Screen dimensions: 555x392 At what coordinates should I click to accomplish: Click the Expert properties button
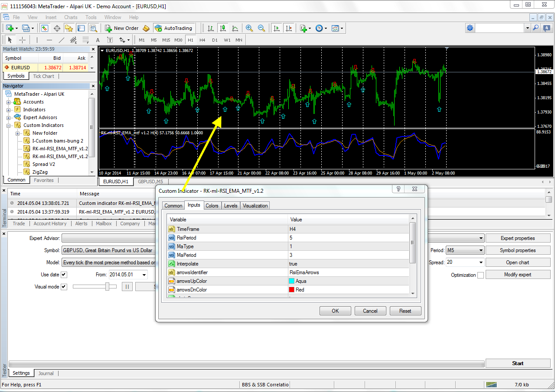click(518, 238)
